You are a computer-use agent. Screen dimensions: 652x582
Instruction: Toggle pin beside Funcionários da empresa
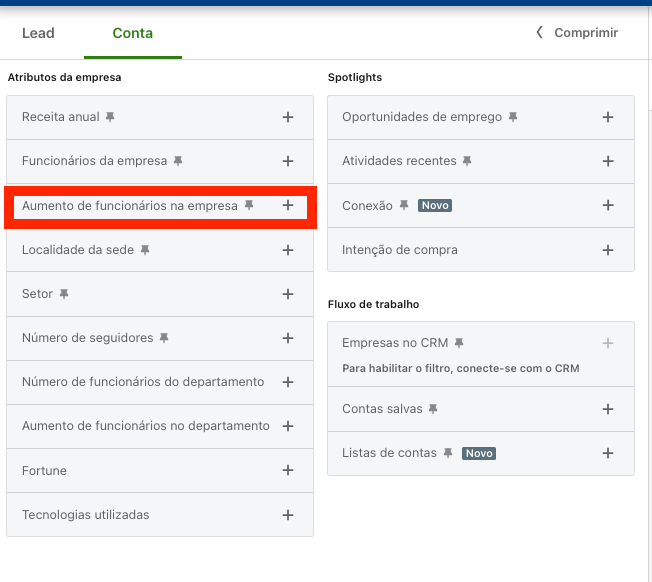pos(178,161)
